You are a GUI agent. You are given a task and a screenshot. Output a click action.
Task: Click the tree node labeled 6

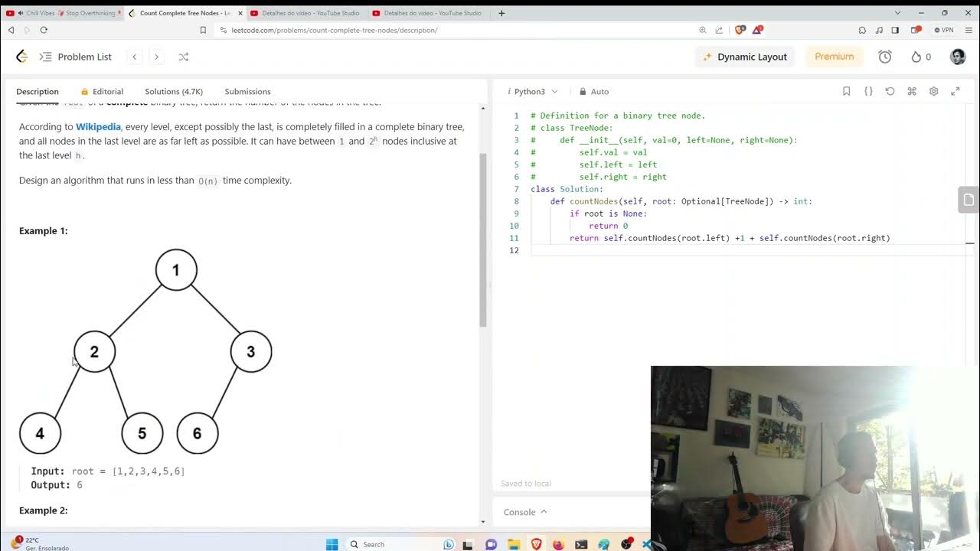(198, 433)
